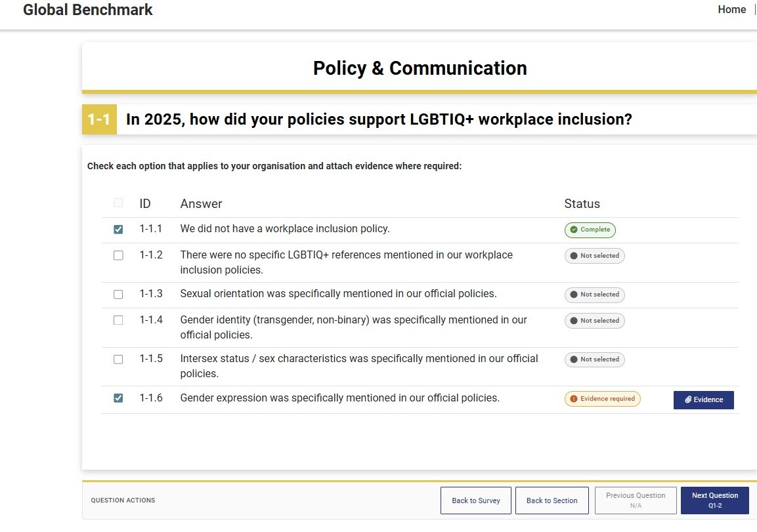757x532 pixels.
Task: Click the green Complete status badge
Action: [590, 230]
